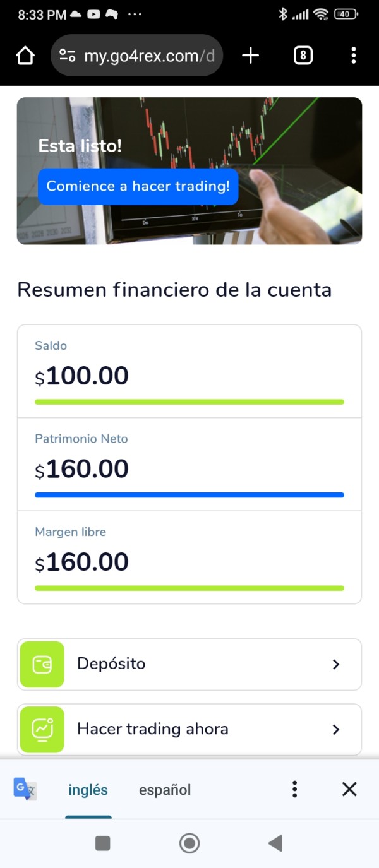Open site info icon in address bar

(x=68, y=56)
